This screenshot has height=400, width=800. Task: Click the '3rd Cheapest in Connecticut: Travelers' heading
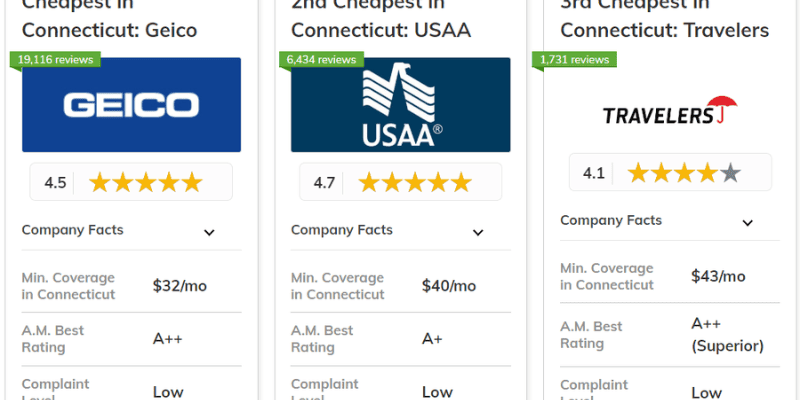click(664, 30)
